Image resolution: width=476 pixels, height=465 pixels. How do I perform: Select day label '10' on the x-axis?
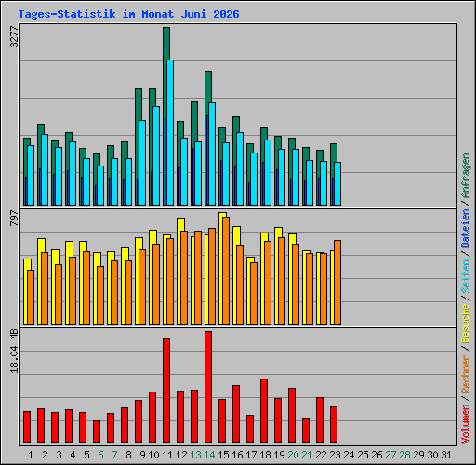pyautogui.click(x=153, y=455)
